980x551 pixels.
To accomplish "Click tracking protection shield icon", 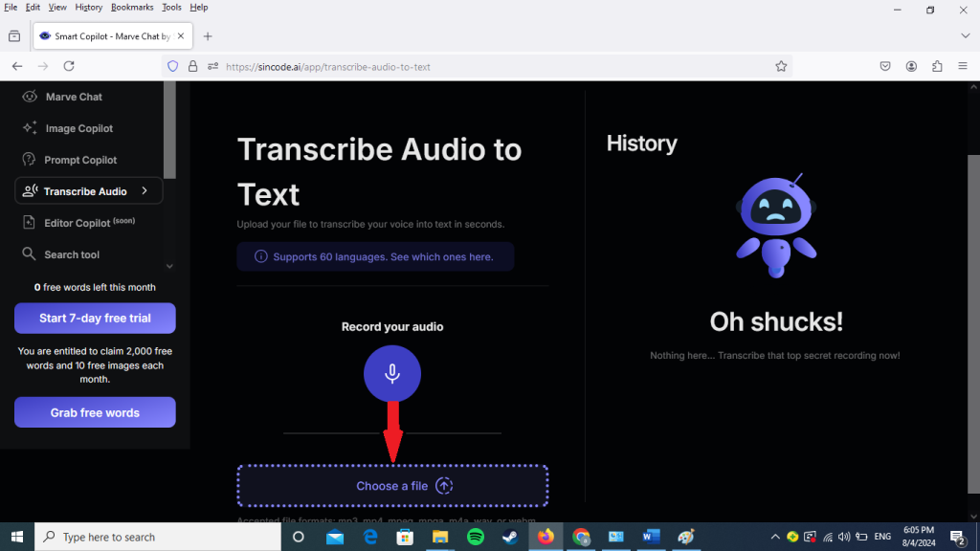I will tap(173, 66).
